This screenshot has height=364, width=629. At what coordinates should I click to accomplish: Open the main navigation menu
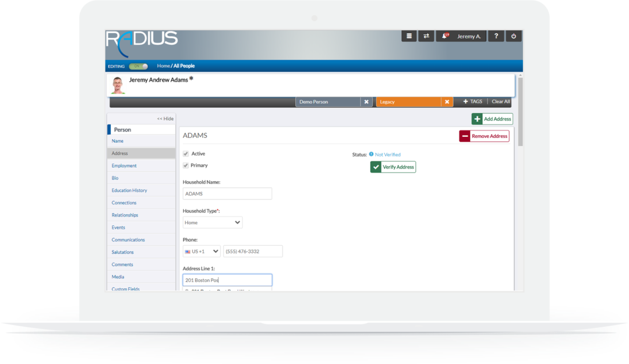(409, 36)
